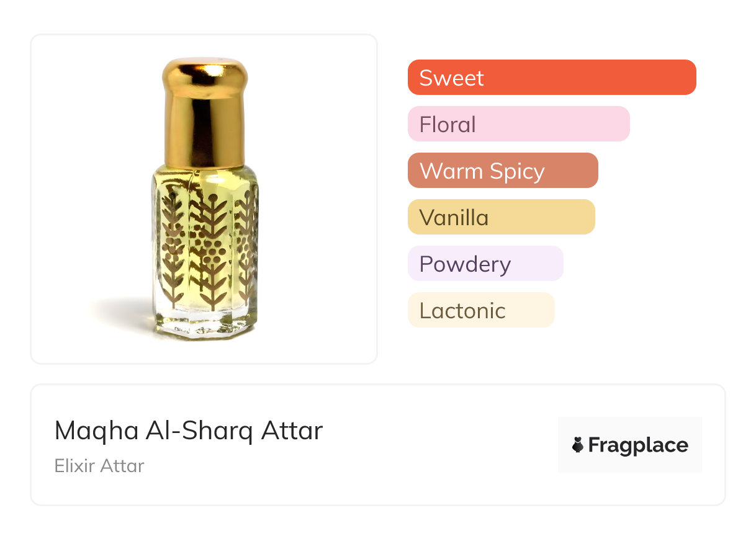Viewport: 756px width, 536px height.
Task: Select the Sweet accord bar
Action: point(551,78)
